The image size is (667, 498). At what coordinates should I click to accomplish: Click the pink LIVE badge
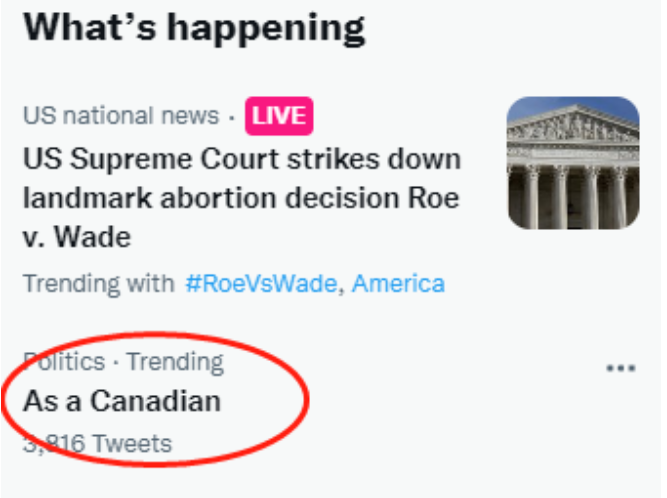(281, 117)
